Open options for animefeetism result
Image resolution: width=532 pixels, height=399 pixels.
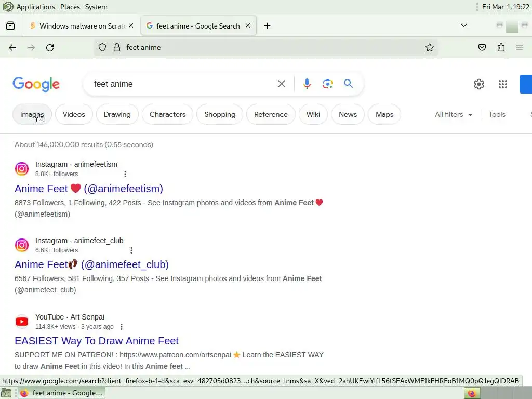coord(125,174)
